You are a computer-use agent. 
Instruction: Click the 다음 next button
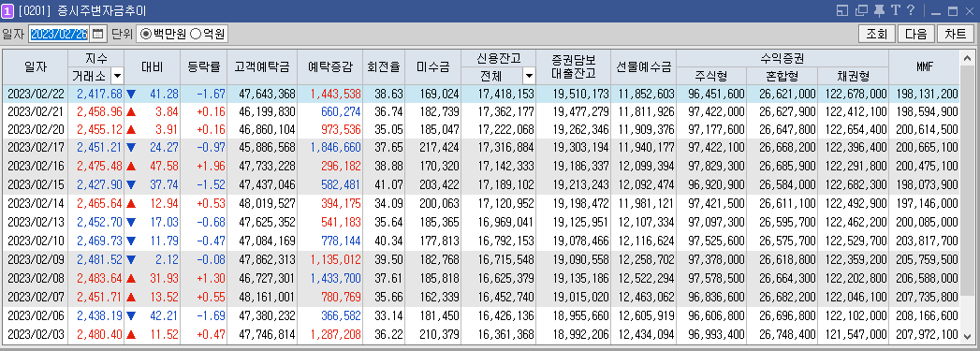pos(916,34)
